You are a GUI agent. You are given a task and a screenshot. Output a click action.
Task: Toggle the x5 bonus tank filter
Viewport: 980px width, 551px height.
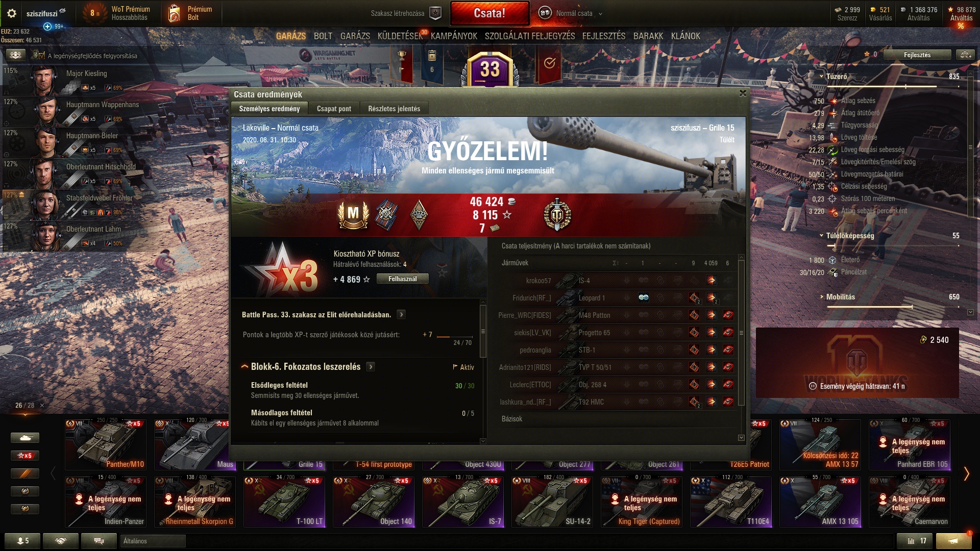25,456
